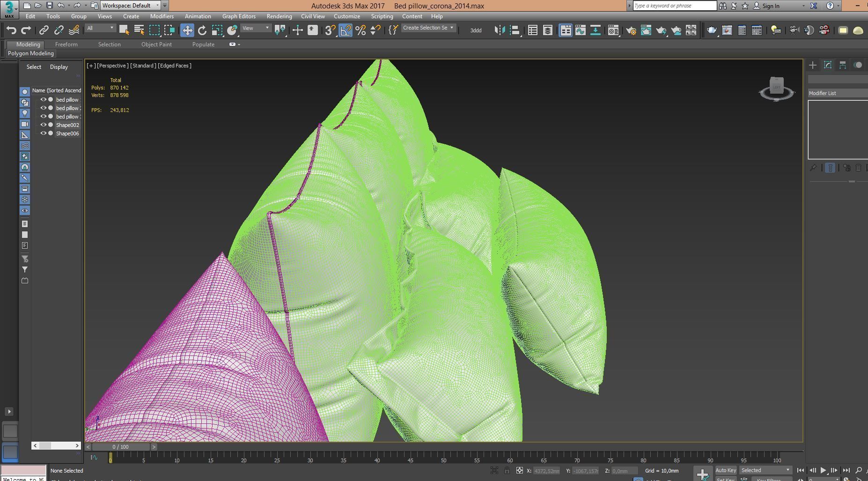This screenshot has height=481, width=868.
Task: Toggle the Percent Snap button
Action: (360, 30)
